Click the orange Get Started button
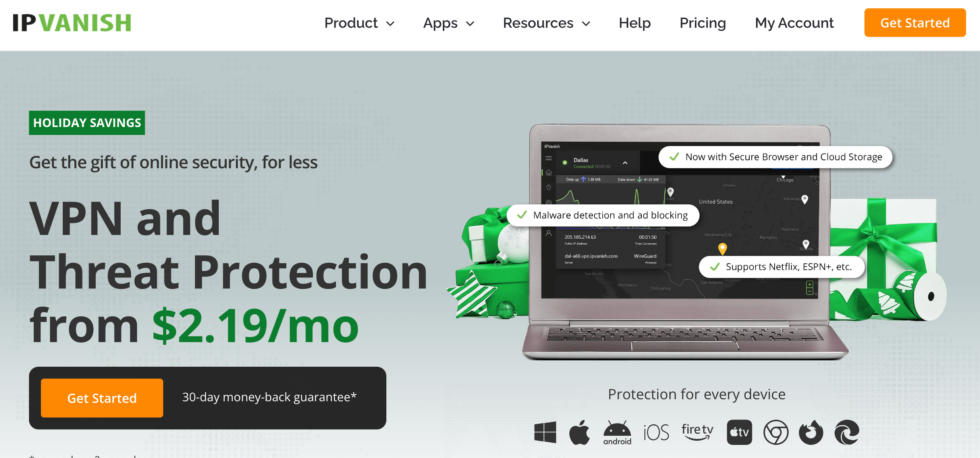Viewport: 980px width, 458px height. [915, 23]
